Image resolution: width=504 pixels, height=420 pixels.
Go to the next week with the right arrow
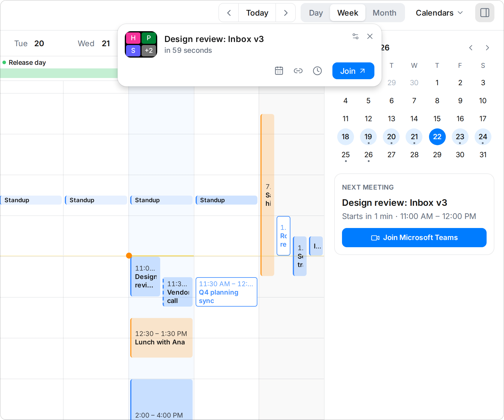coord(286,13)
